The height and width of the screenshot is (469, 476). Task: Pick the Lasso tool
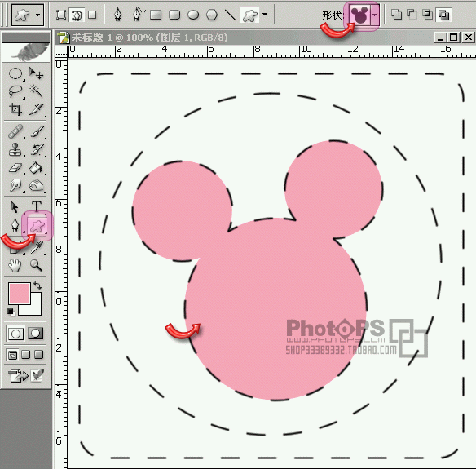coord(15,91)
